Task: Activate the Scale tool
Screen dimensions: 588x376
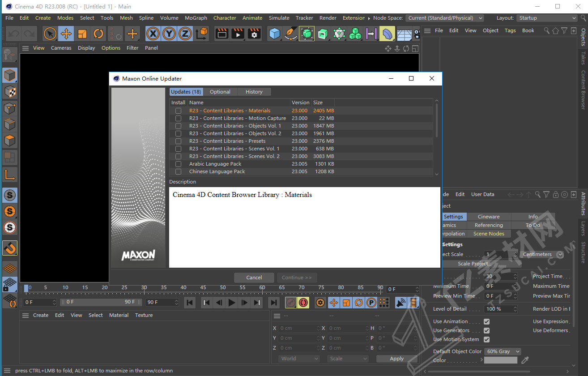Action: [x=82, y=34]
